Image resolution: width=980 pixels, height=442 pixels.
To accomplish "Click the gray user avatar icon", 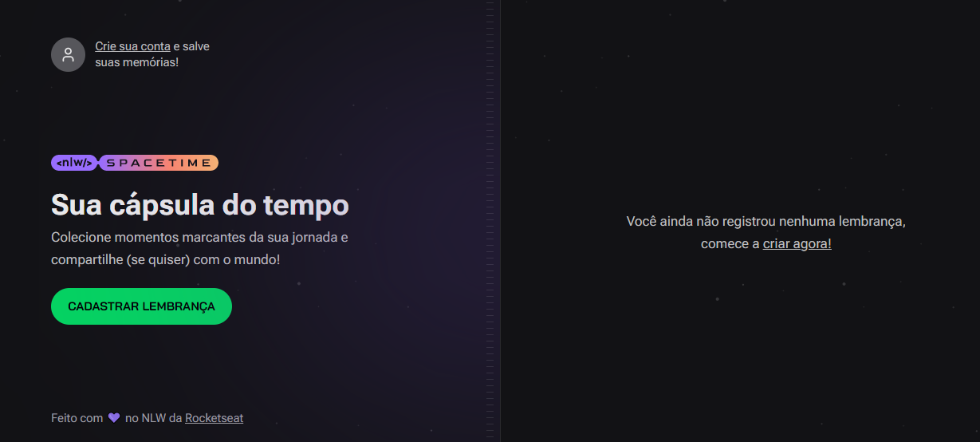I will pyautogui.click(x=68, y=54).
